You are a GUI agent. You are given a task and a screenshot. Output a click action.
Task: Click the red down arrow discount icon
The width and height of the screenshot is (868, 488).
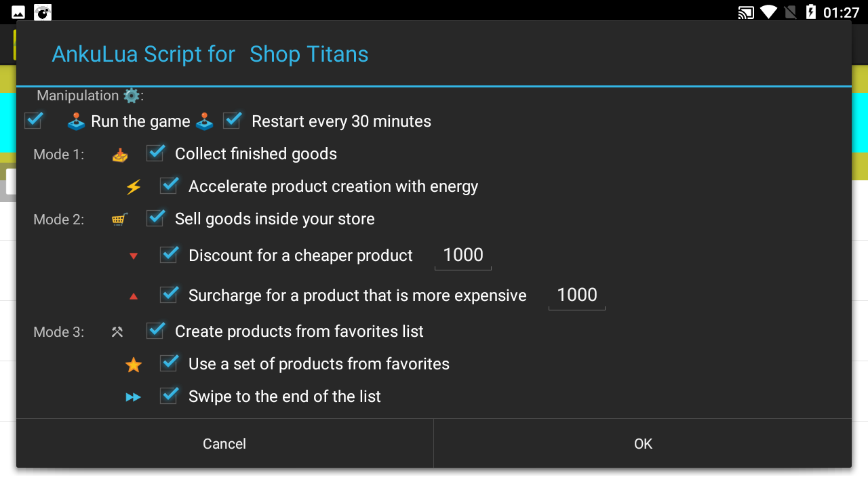click(x=134, y=256)
